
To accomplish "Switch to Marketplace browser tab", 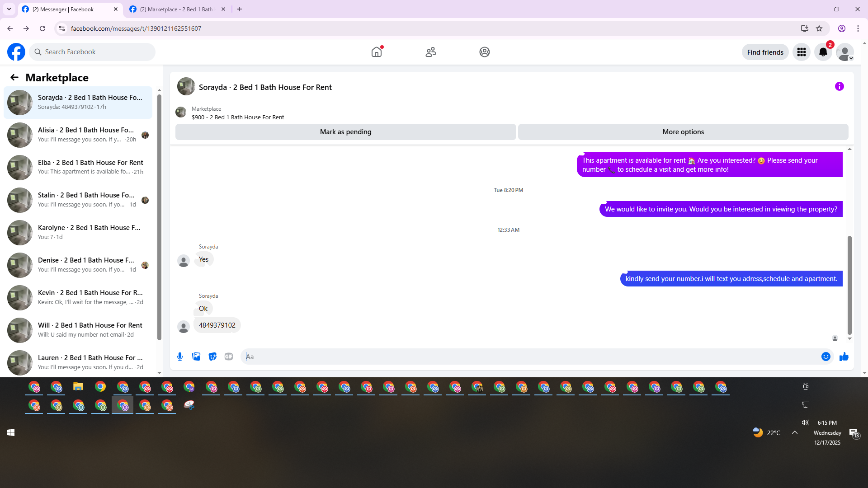I will coord(176,9).
